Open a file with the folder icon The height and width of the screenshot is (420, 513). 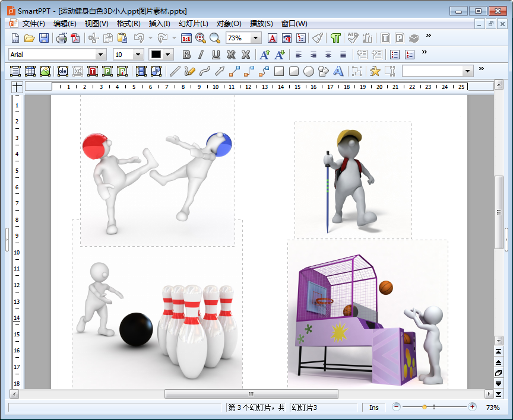(30, 38)
